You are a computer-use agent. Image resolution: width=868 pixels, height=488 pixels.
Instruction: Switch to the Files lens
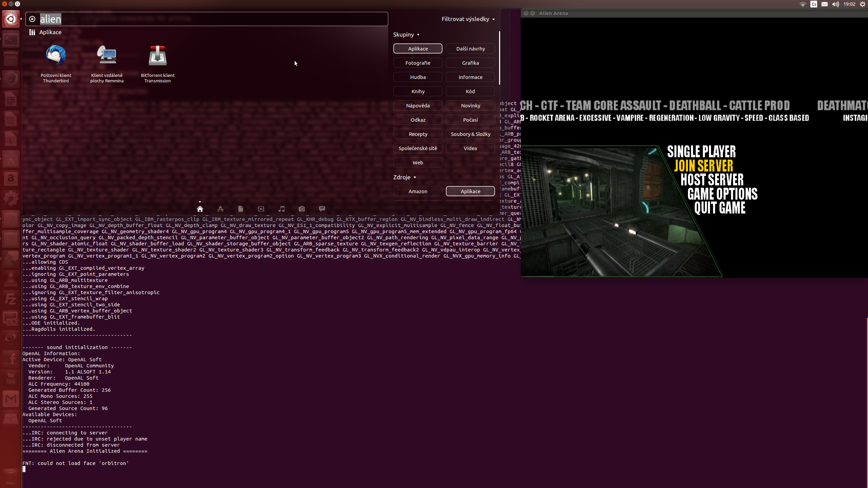tap(241, 209)
